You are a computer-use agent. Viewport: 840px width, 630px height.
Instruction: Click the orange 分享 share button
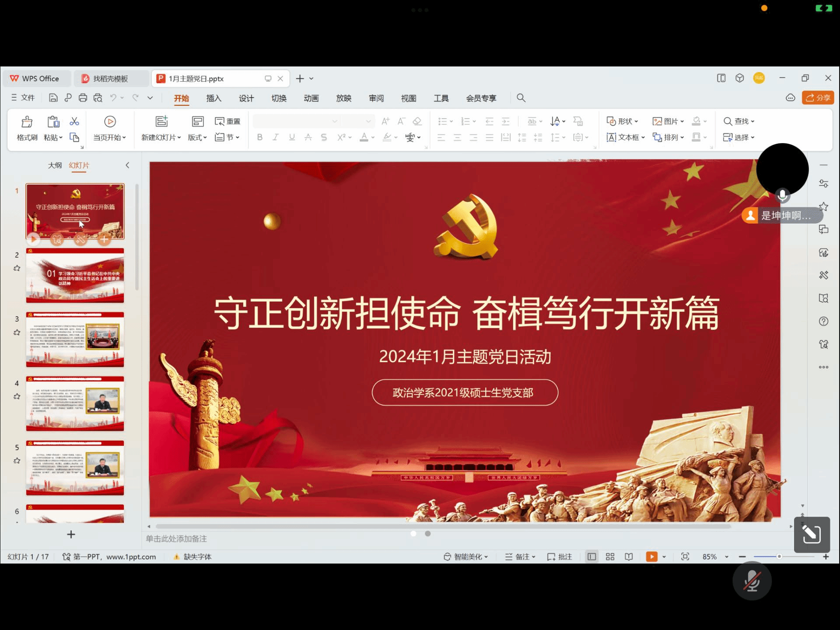[818, 98]
